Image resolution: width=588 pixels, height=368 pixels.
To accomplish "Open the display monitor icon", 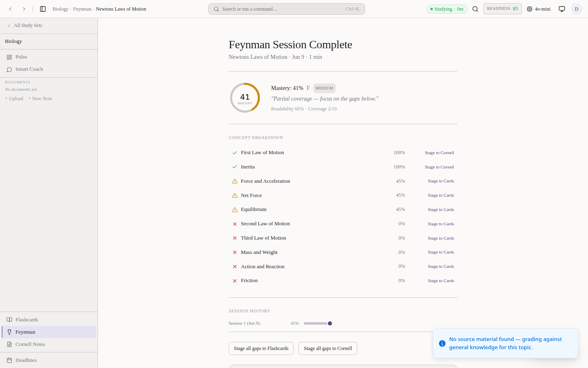I will (x=562, y=9).
